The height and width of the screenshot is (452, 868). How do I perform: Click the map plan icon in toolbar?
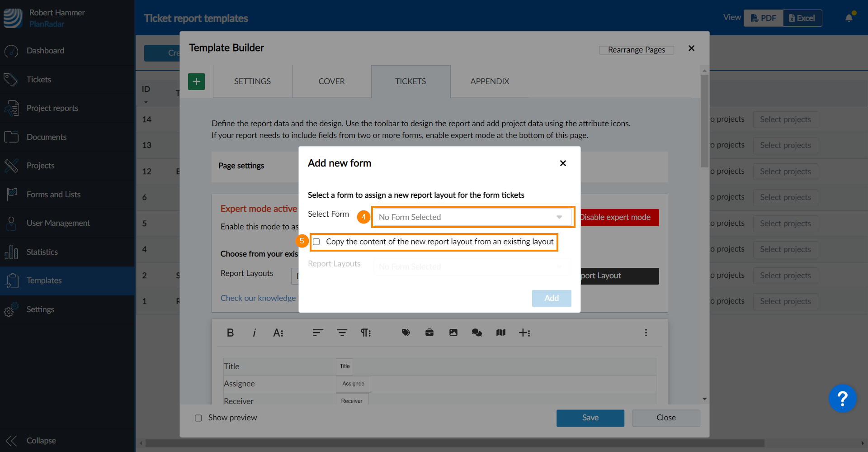(500, 333)
